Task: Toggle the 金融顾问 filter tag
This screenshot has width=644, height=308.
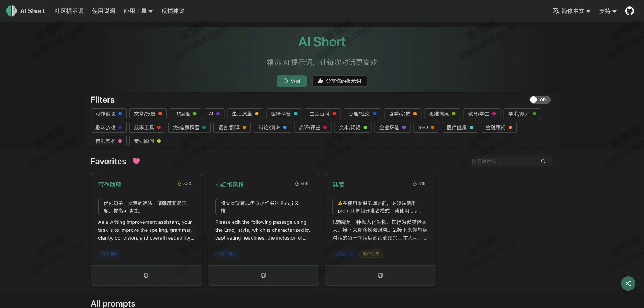Action: tap(499, 127)
